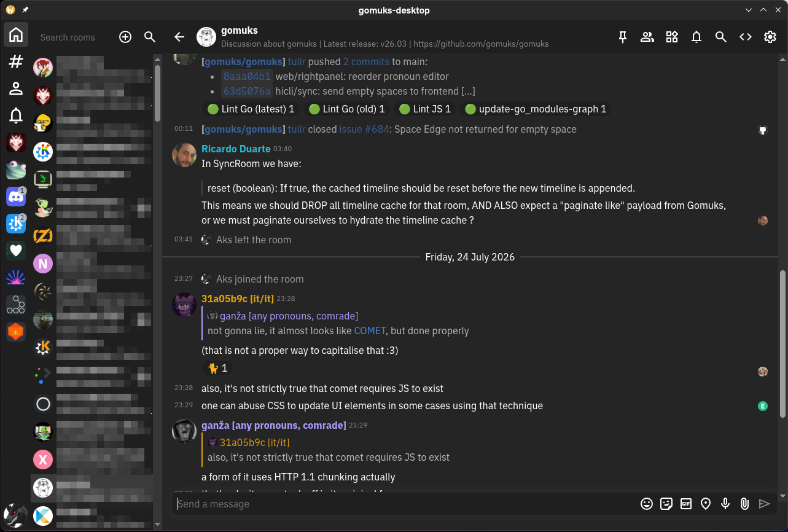788x532 pixels.
Task: Open room notification settings bell
Action: [696, 37]
